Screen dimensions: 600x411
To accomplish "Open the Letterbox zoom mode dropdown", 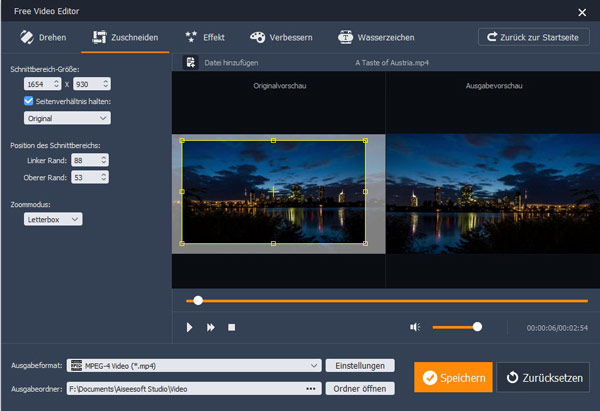I will [x=53, y=219].
